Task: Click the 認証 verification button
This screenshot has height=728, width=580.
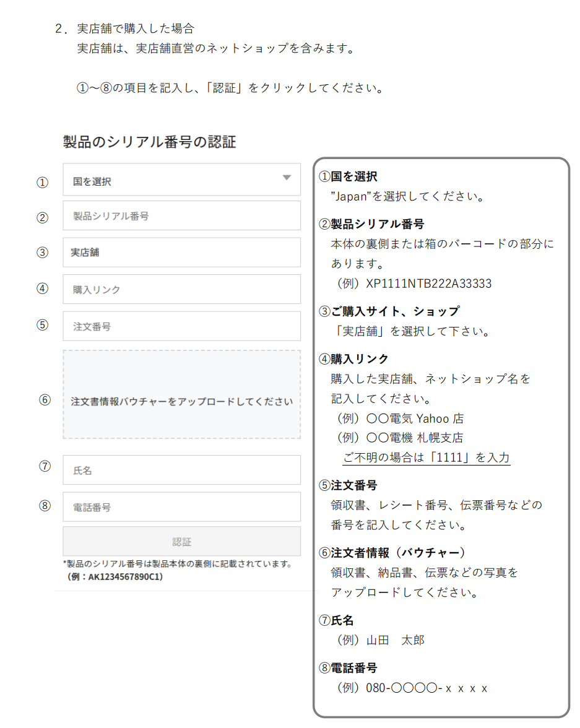Action: pos(181,540)
